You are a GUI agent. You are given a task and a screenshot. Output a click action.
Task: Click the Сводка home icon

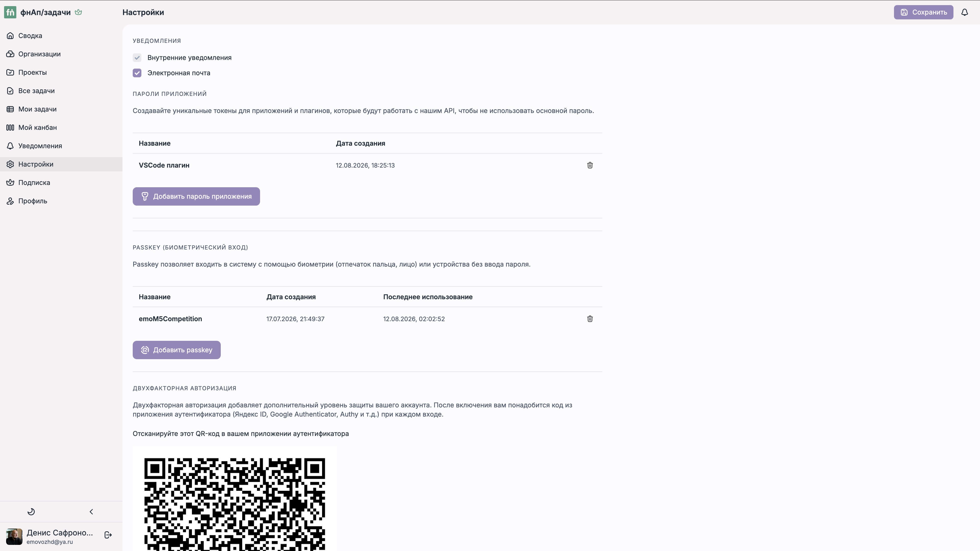[10, 36]
